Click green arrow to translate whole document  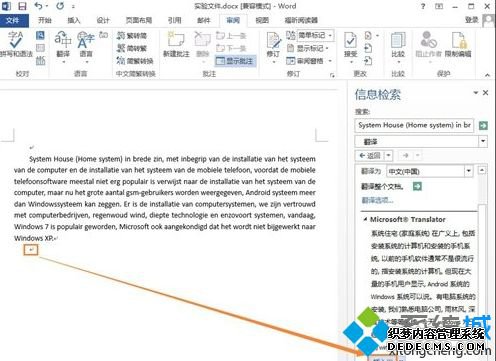[x=417, y=186]
